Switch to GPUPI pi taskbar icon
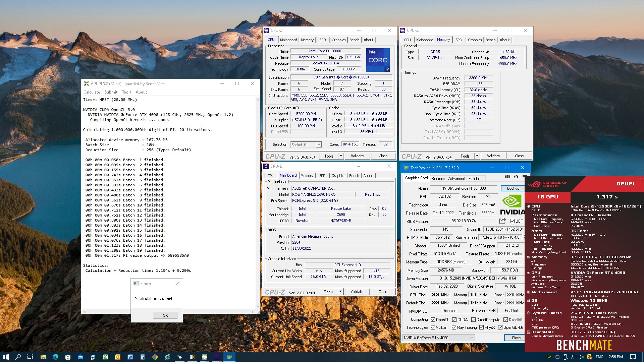Image resolution: width=644 pixels, height=362 pixels. coord(204,357)
